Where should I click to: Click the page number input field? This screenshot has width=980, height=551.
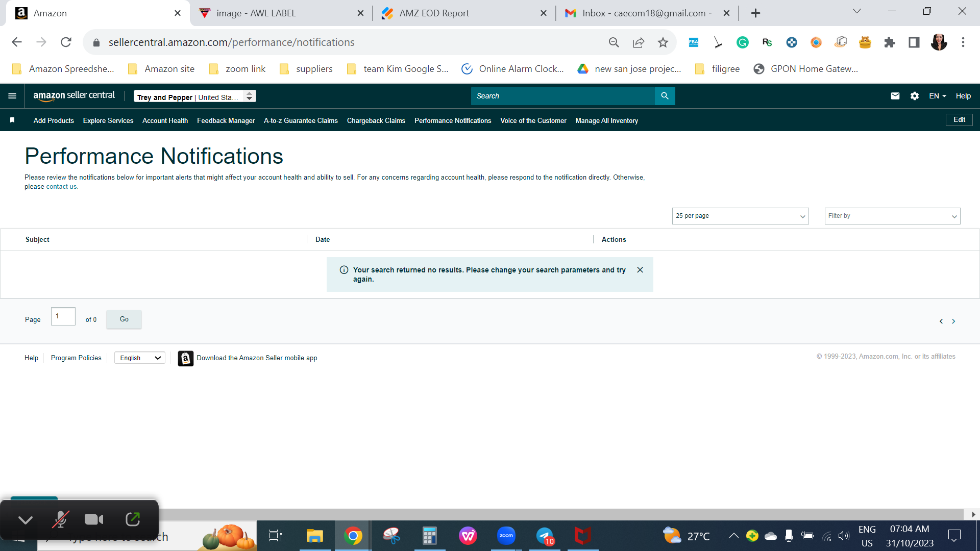pos(63,316)
